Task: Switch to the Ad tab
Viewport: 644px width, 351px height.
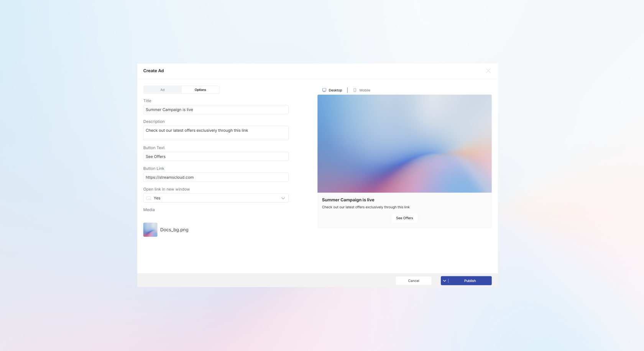Action: pos(163,90)
